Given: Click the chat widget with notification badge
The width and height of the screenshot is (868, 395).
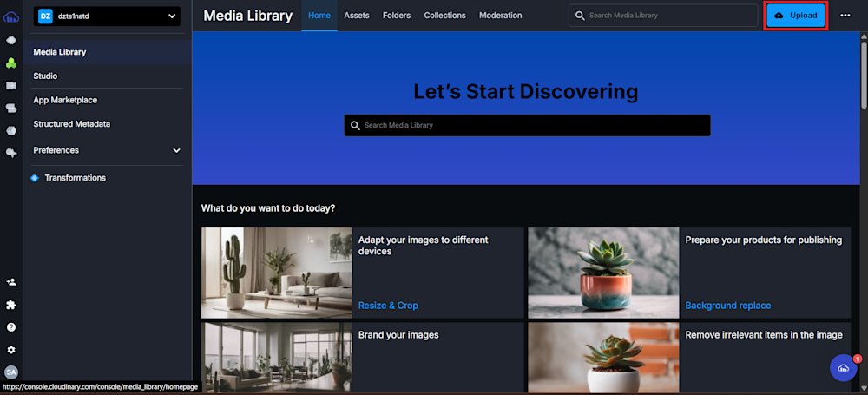Looking at the screenshot, I should click(x=845, y=367).
